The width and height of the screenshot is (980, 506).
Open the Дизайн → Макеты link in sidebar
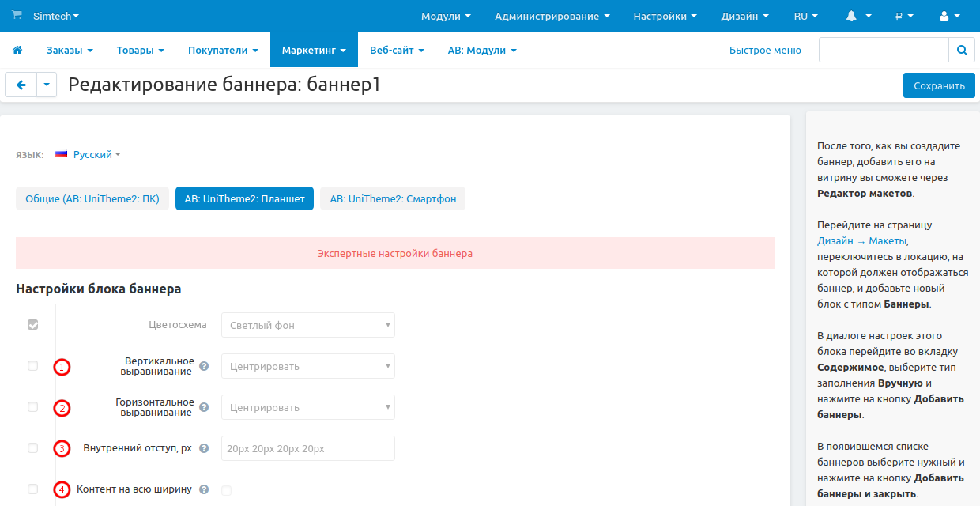pyautogui.click(x=863, y=240)
